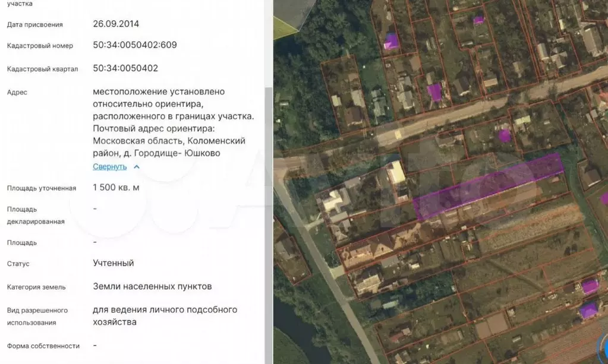Image resolution: width=608 pixels, height=364 pixels.
Task: Click the Кадастровый квартал label
Action: click(43, 69)
